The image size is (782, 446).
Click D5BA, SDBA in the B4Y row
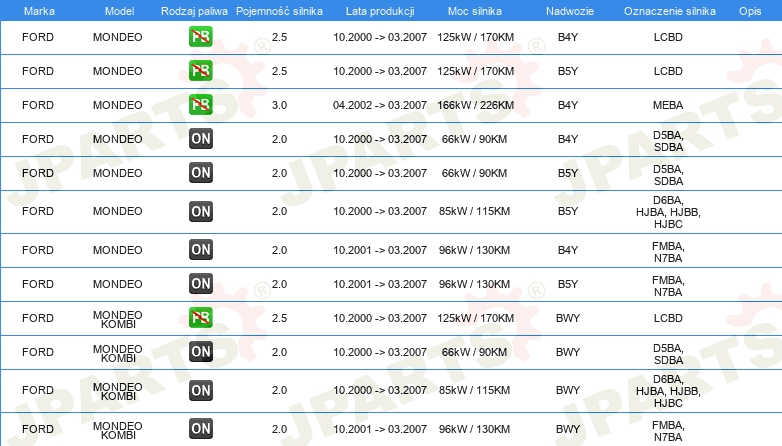tap(668, 141)
